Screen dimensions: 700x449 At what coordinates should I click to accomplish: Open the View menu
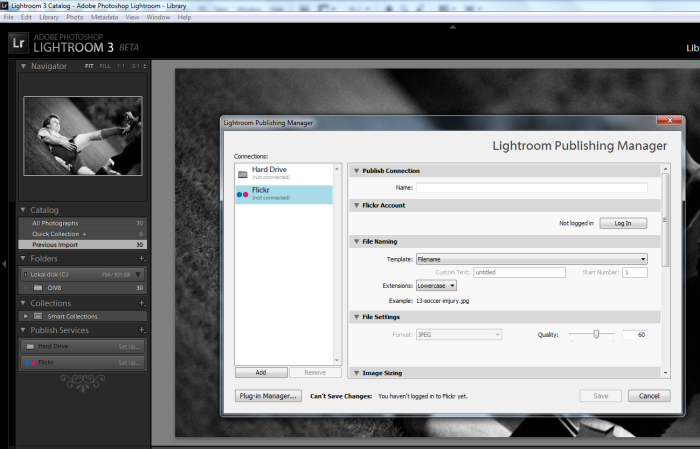point(132,17)
